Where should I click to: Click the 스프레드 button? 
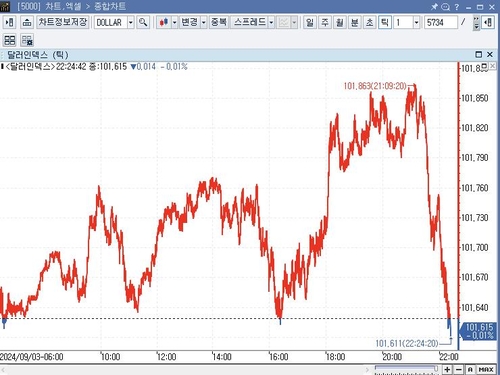pyautogui.click(x=249, y=22)
